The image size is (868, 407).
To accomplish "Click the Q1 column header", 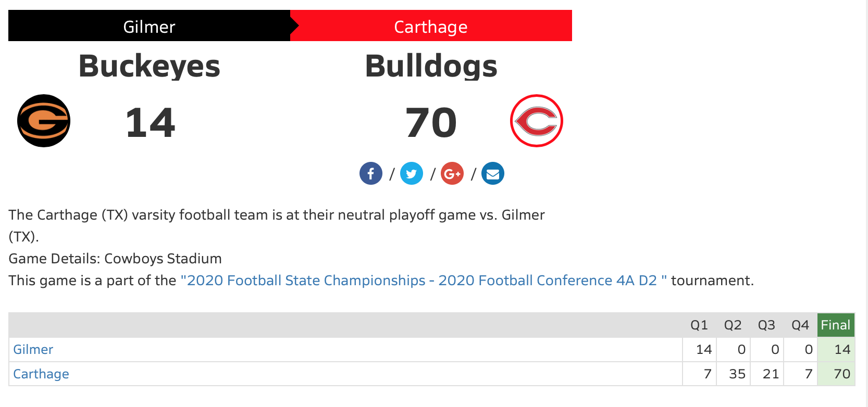I will tap(699, 325).
